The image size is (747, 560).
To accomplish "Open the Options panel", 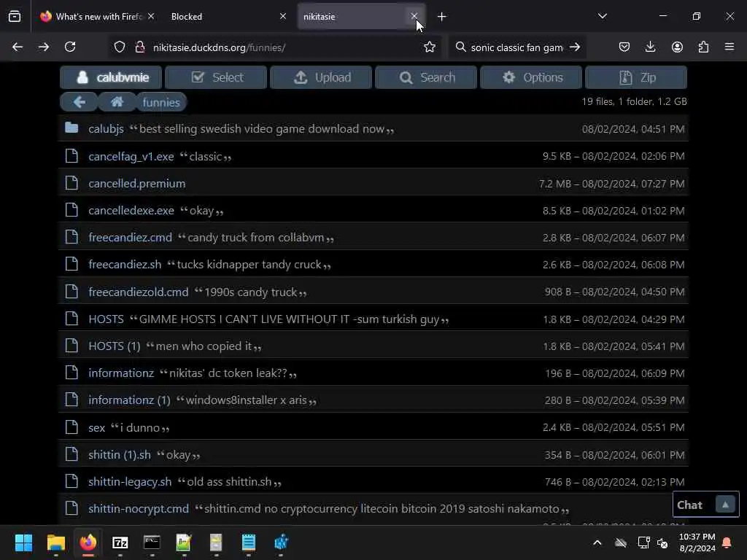I will (531, 77).
